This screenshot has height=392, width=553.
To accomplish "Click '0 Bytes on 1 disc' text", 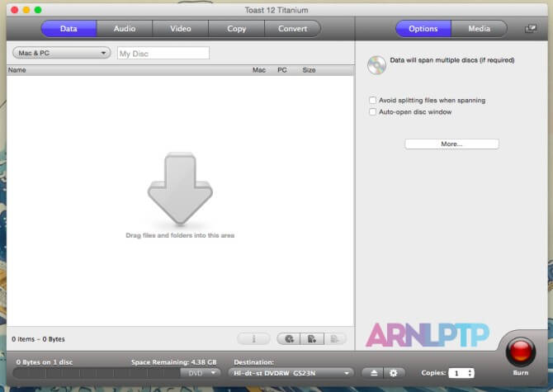I will tap(45, 362).
